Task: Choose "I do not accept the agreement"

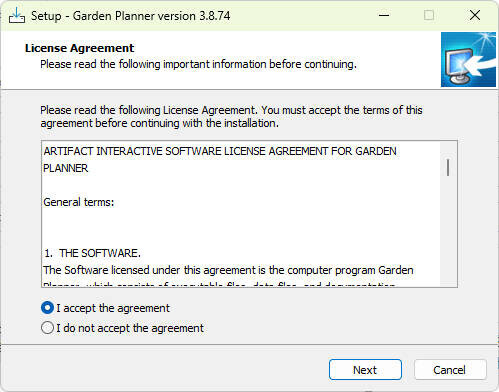Action: coord(47,328)
